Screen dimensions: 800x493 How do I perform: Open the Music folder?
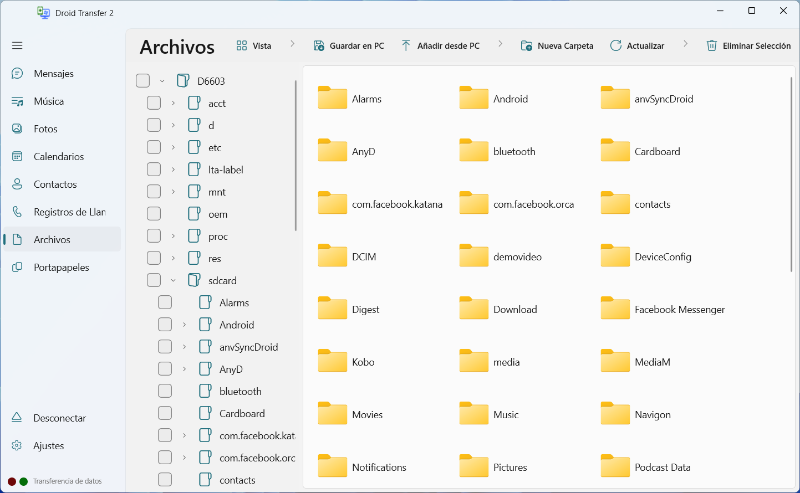(x=489, y=414)
